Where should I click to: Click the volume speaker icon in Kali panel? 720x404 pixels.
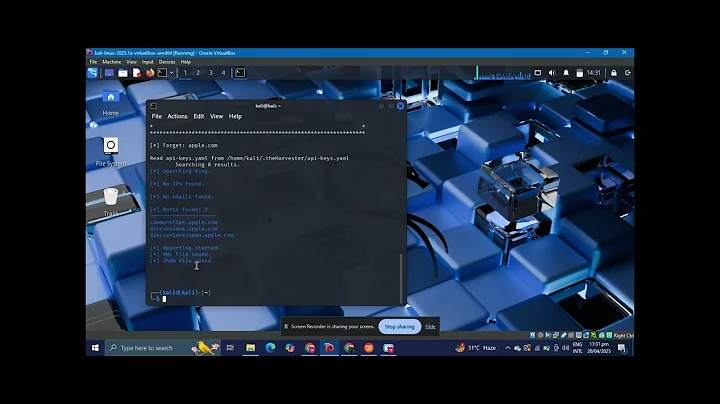tap(552, 73)
